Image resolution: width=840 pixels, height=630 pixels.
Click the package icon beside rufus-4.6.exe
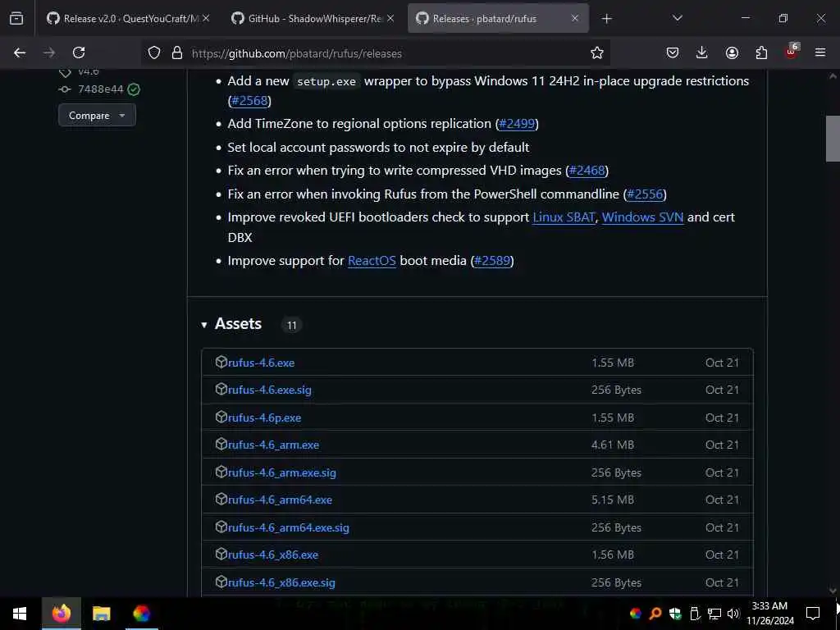point(221,362)
